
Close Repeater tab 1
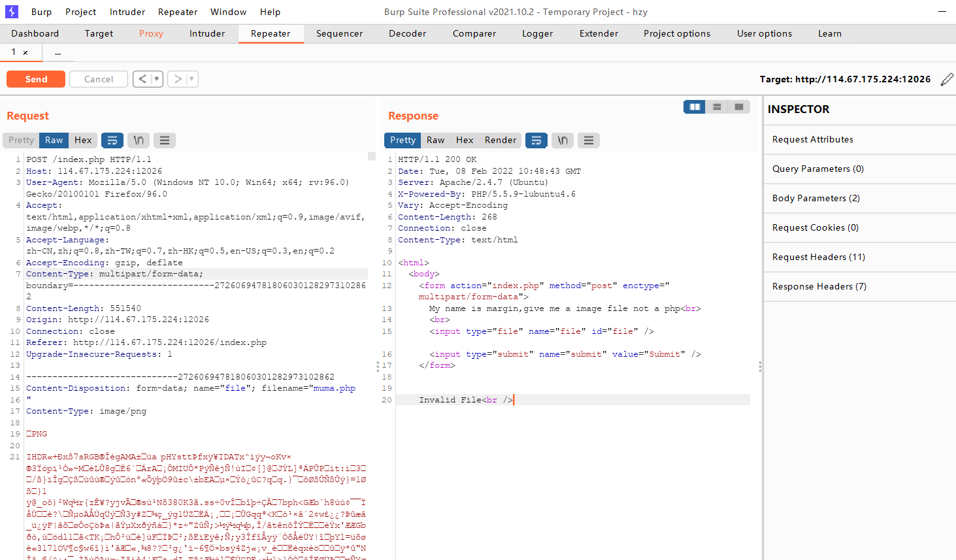tap(25, 52)
